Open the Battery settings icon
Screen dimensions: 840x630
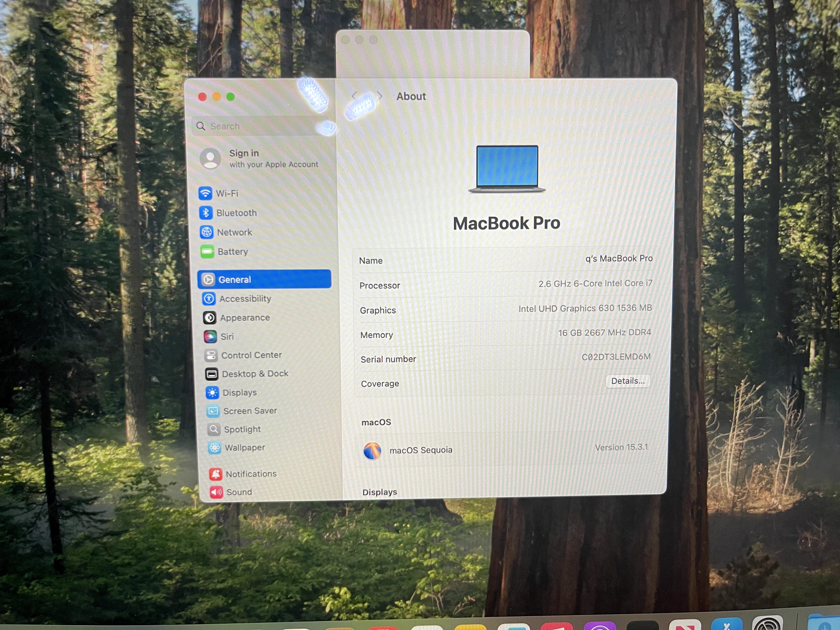tap(207, 251)
